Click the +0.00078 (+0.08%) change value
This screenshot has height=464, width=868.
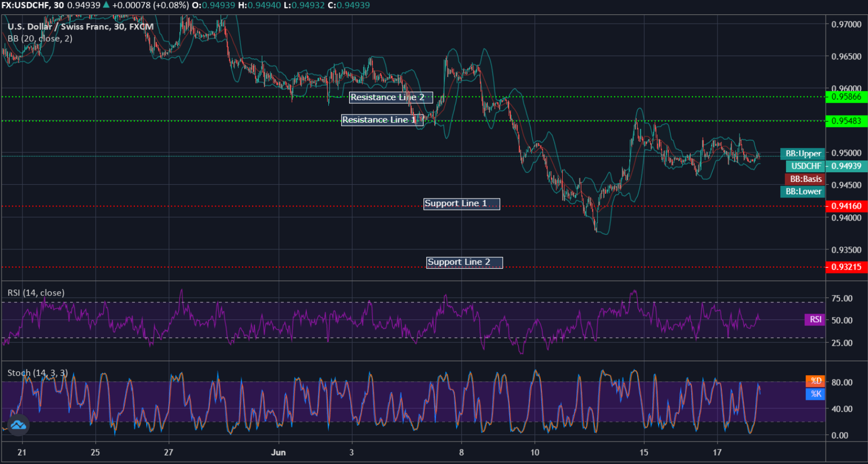coord(150,5)
